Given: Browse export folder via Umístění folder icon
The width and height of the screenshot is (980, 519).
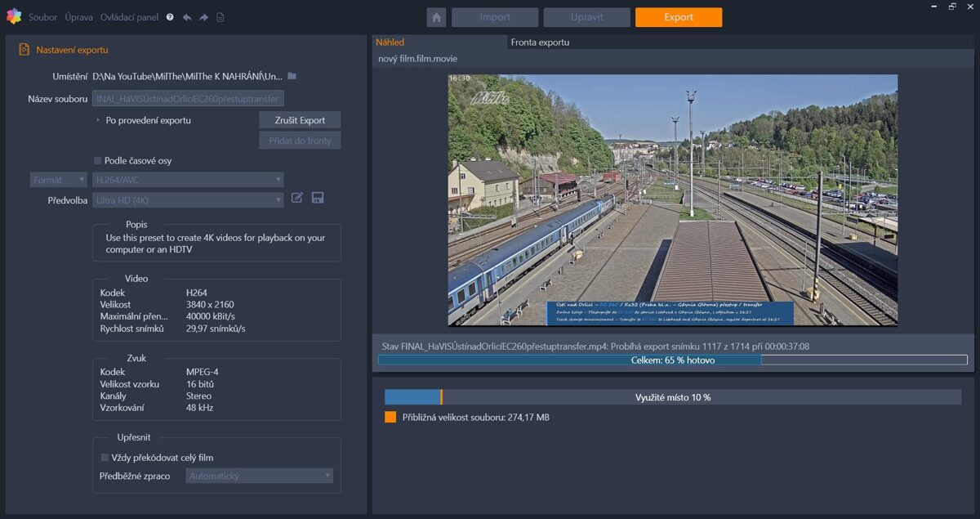Looking at the screenshot, I should click(292, 76).
